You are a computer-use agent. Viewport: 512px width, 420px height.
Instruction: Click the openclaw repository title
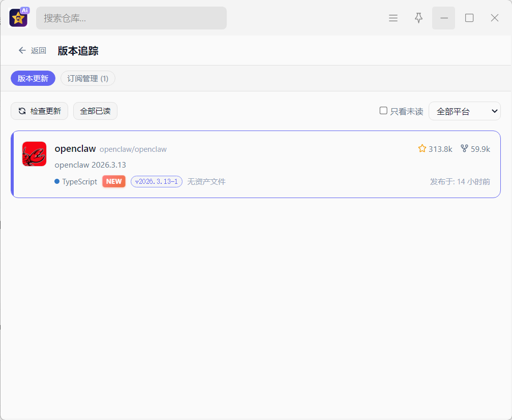click(75, 149)
